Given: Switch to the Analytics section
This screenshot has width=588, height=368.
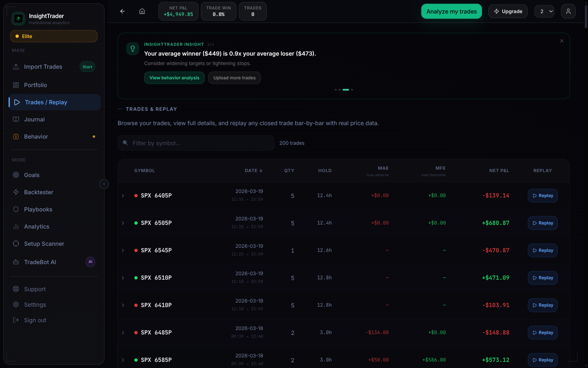Looking at the screenshot, I should (36, 226).
